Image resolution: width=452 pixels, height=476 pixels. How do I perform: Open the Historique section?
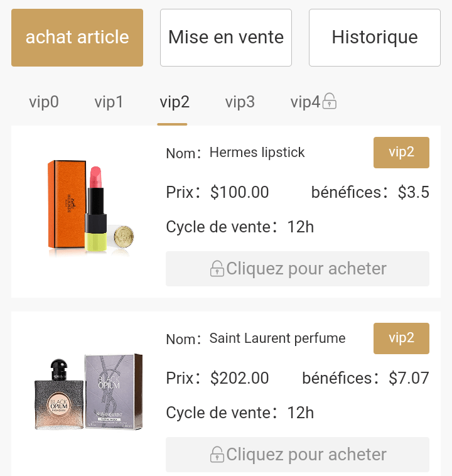tap(375, 38)
